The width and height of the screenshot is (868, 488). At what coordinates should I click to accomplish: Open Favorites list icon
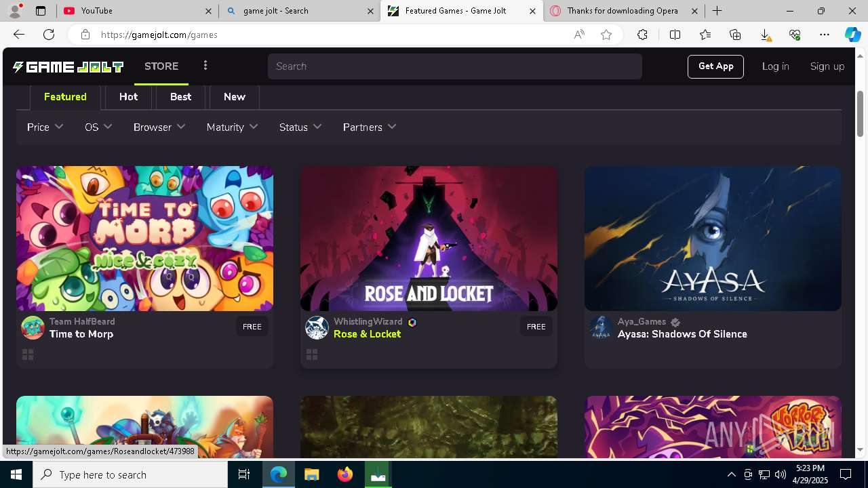tap(705, 35)
